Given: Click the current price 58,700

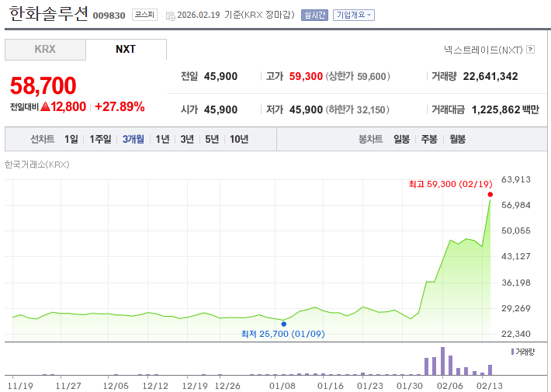Looking at the screenshot, I should tap(43, 86).
